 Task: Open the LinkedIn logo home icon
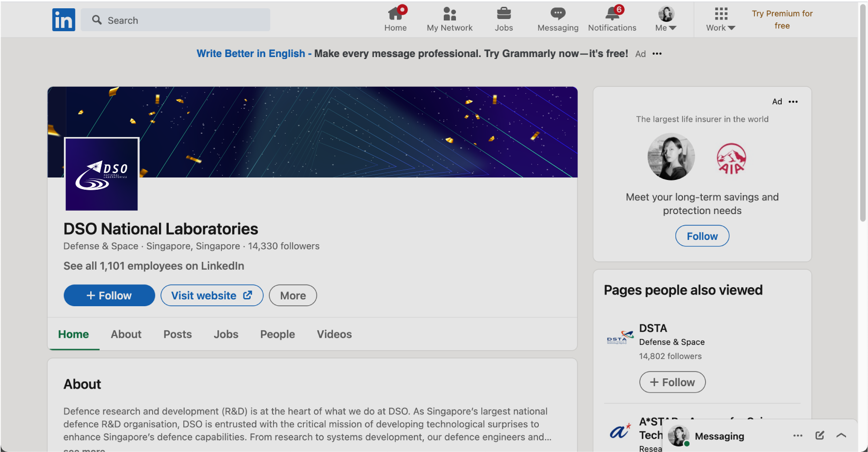tap(63, 20)
